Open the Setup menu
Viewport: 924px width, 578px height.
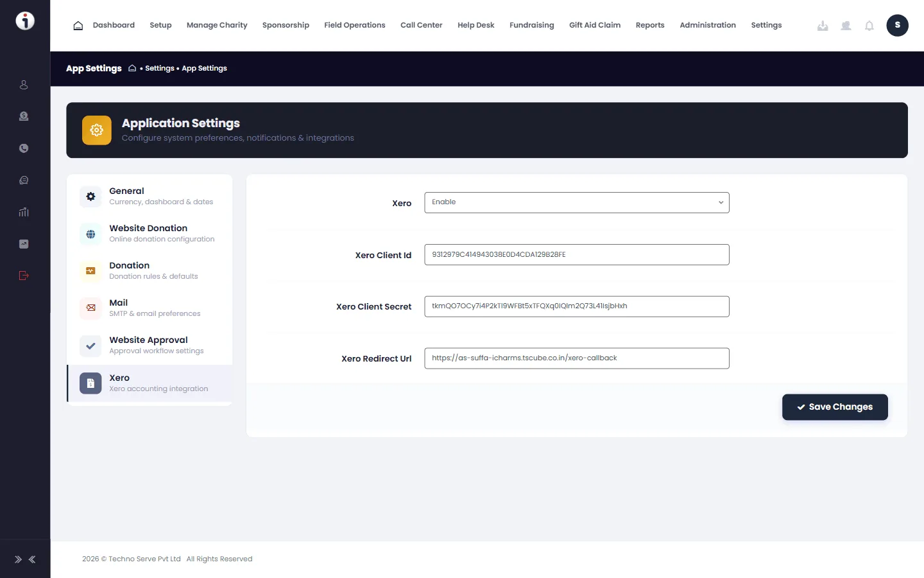point(160,25)
